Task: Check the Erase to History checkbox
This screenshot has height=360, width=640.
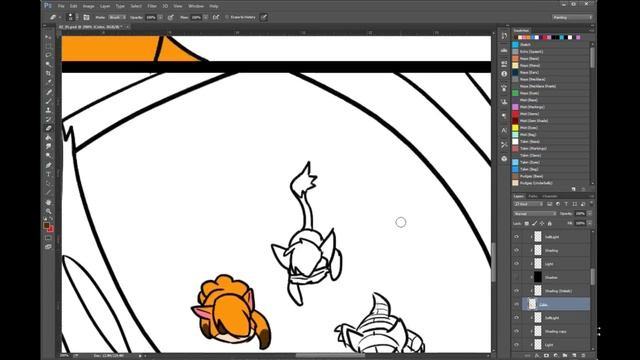Action: point(227,17)
